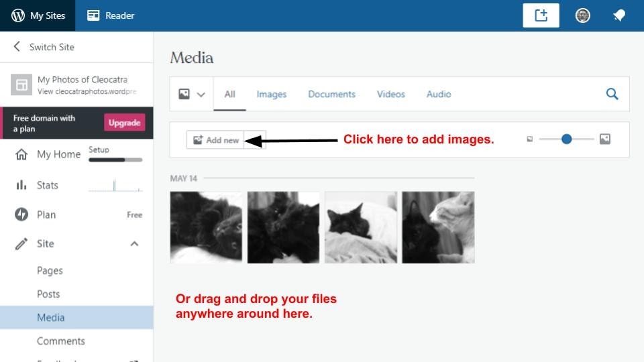Click the Add new button
The image size is (644, 362).
(x=215, y=140)
